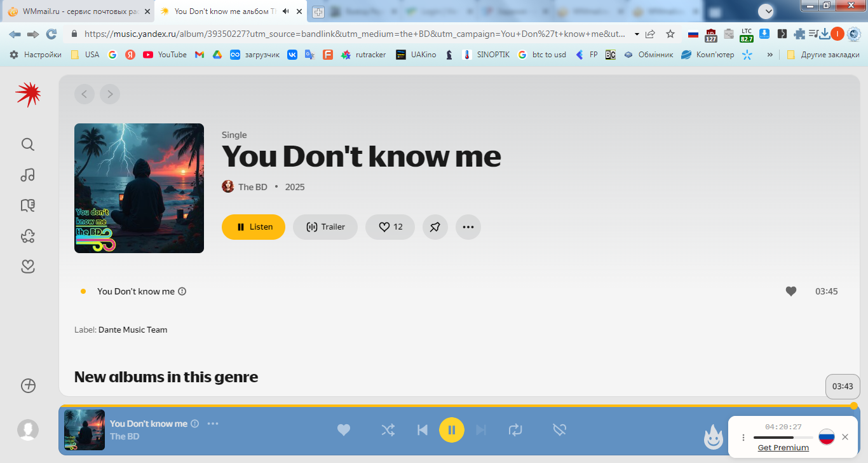Open the books and podcasts sidebar icon
868x463 pixels.
pos(28,205)
